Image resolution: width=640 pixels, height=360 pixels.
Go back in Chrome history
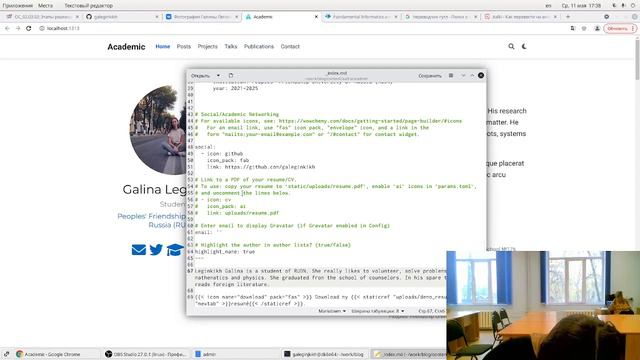[x=7, y=28]
